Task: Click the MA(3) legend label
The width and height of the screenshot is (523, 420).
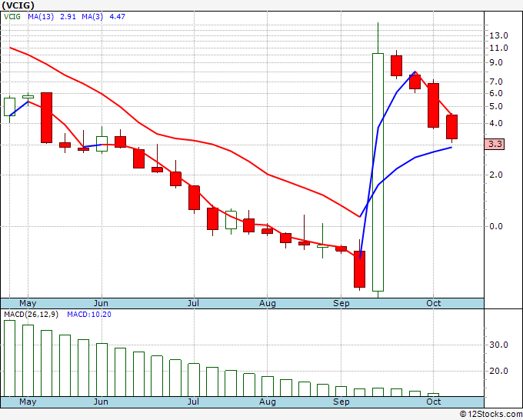Action: tap(92, 17)
